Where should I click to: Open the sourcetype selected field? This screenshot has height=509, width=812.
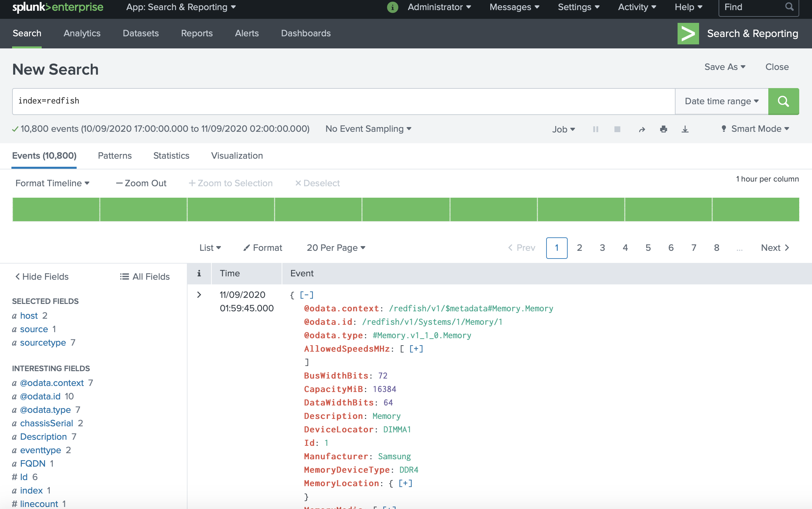coord(43,342)
